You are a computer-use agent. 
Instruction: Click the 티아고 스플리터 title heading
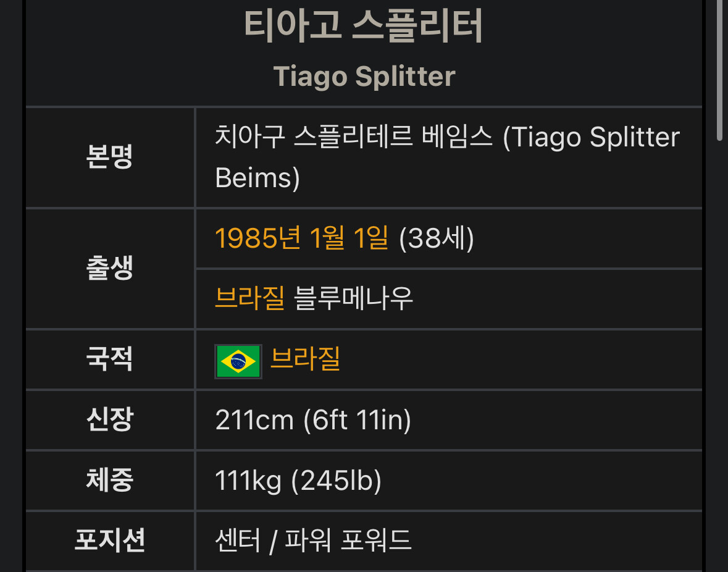tap(364, 27)
